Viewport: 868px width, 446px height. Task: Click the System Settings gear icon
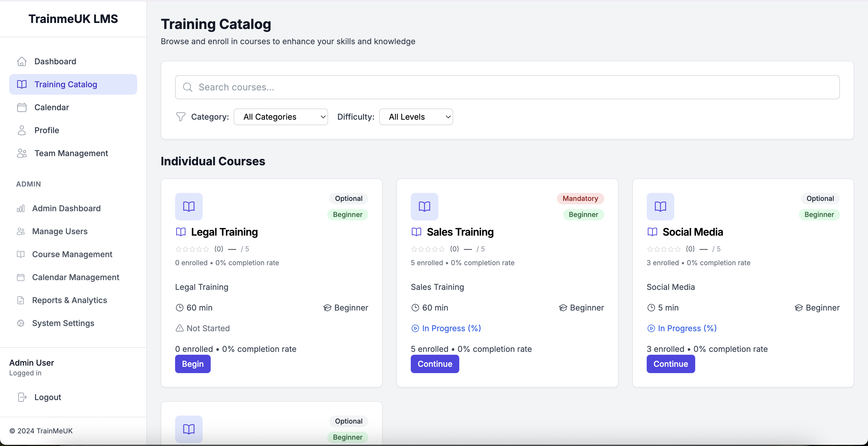click(x=21, y=323)
